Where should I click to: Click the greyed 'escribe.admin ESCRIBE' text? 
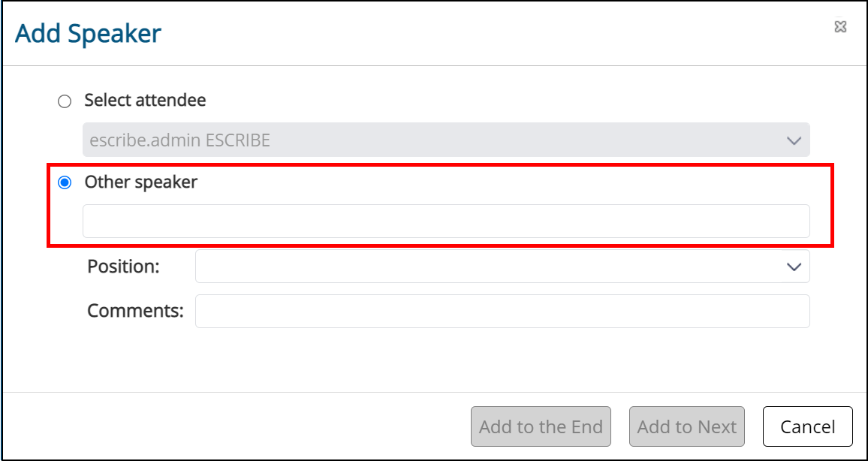click(180, 140)
